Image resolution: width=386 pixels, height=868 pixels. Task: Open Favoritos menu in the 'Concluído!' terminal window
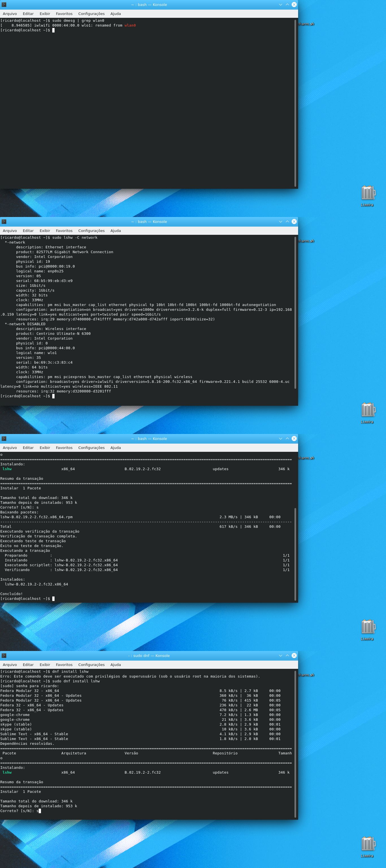tap(64, 448)
